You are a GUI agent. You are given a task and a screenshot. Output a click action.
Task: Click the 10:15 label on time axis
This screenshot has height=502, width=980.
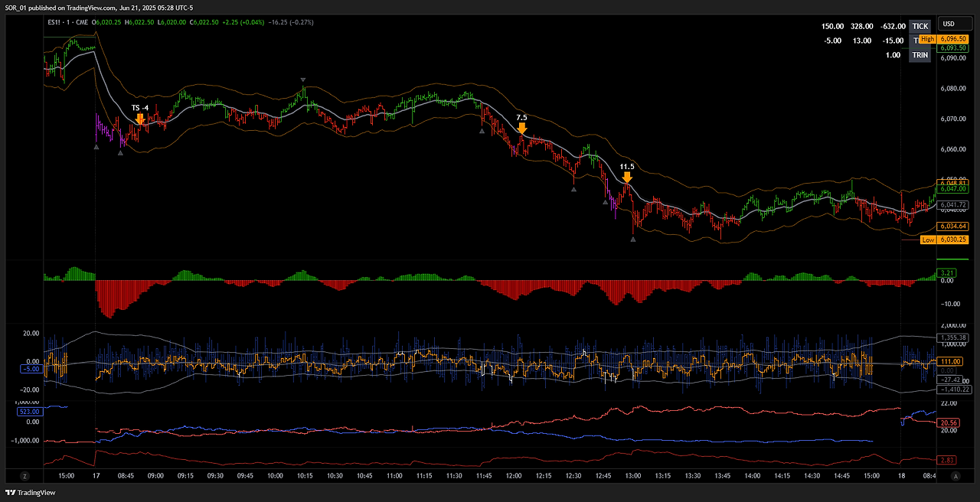304,475
